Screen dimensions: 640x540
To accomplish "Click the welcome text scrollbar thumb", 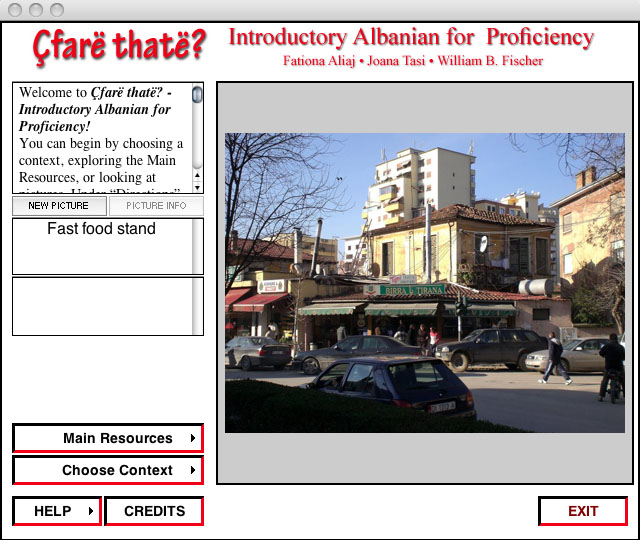I will (197, 95).
